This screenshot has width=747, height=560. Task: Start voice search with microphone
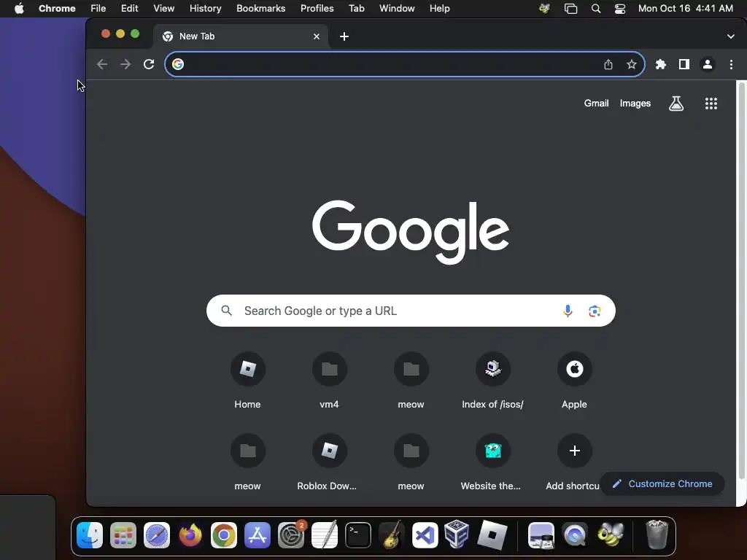point(568,311)
